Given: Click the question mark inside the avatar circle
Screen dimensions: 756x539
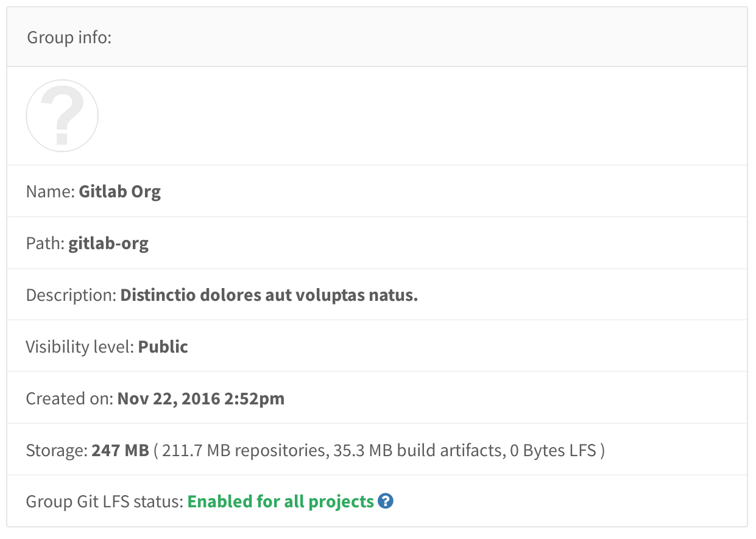Looking at the screenshot, I should (62, 116).
